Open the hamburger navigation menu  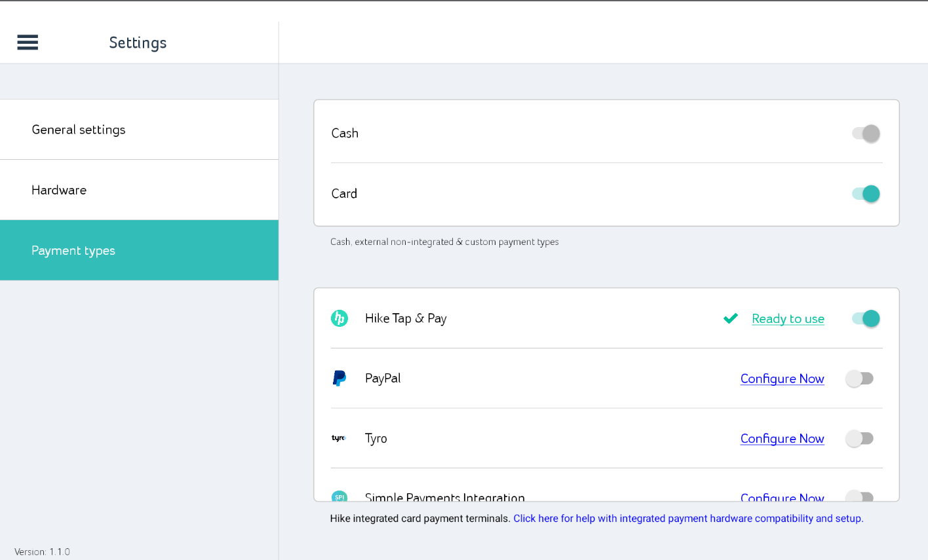coord(28,43)
